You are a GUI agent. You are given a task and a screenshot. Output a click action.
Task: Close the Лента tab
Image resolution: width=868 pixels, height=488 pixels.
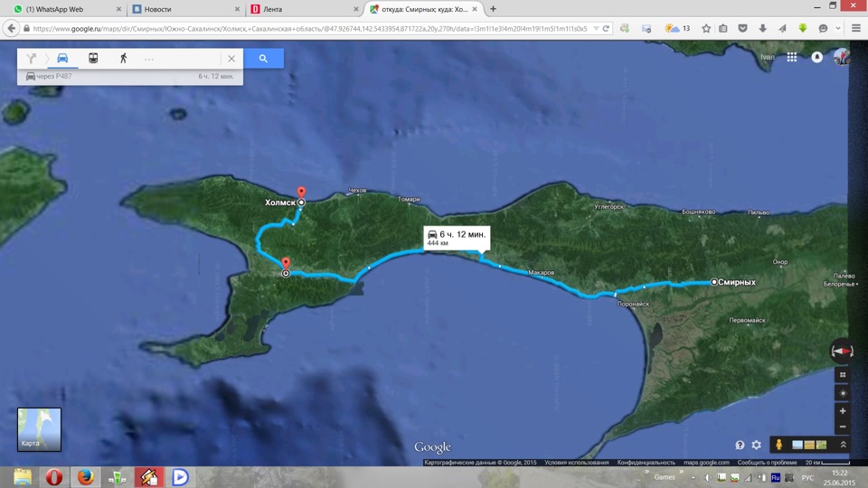[356, 9]
